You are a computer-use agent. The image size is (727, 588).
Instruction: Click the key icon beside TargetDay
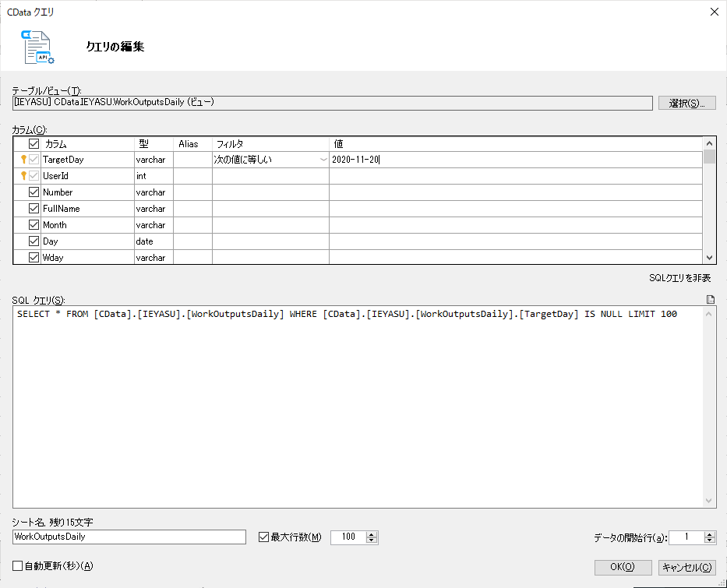tap(23, 160)
